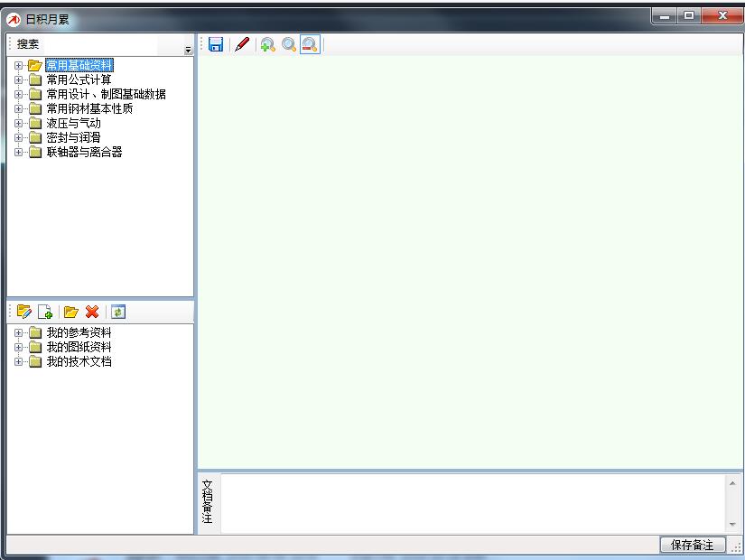The image size is (745, 560).
Task: Click notes scrollbar down arrow
Action: point(732,525)
